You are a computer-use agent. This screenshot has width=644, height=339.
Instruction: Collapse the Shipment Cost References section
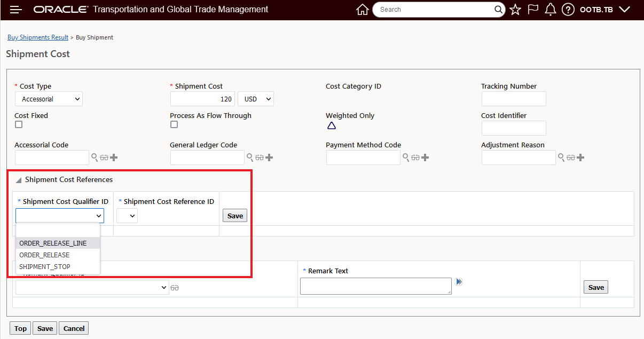19,180
